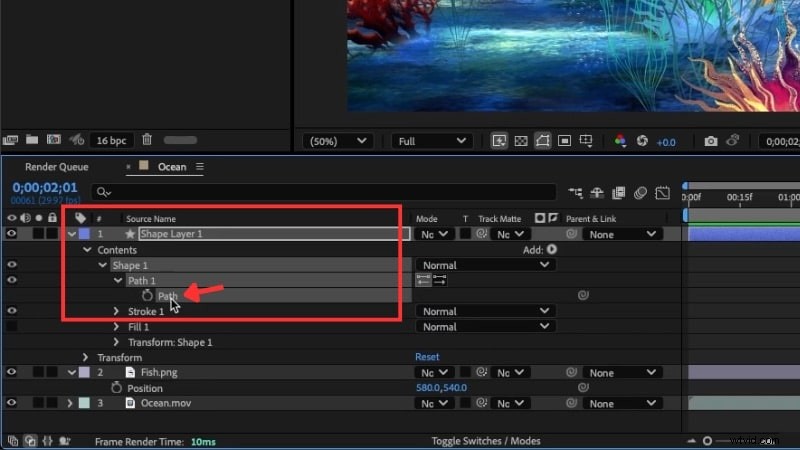Viewport: 800px width, 450px height.
Task: Open Ocean.mov Parent None dropdown
Action: [x=622, y=404]
